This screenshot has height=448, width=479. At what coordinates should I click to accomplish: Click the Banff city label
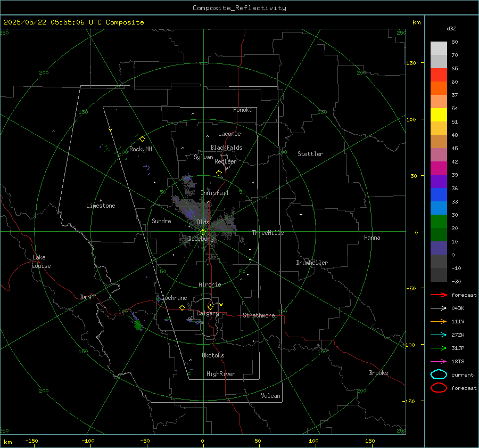point(88,297)
